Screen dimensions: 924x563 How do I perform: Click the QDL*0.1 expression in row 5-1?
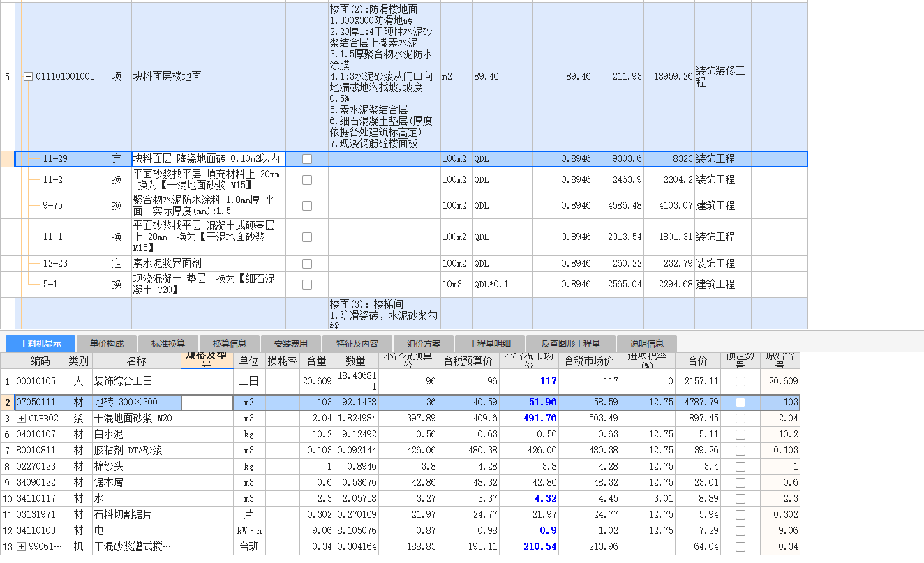point(502,285)
